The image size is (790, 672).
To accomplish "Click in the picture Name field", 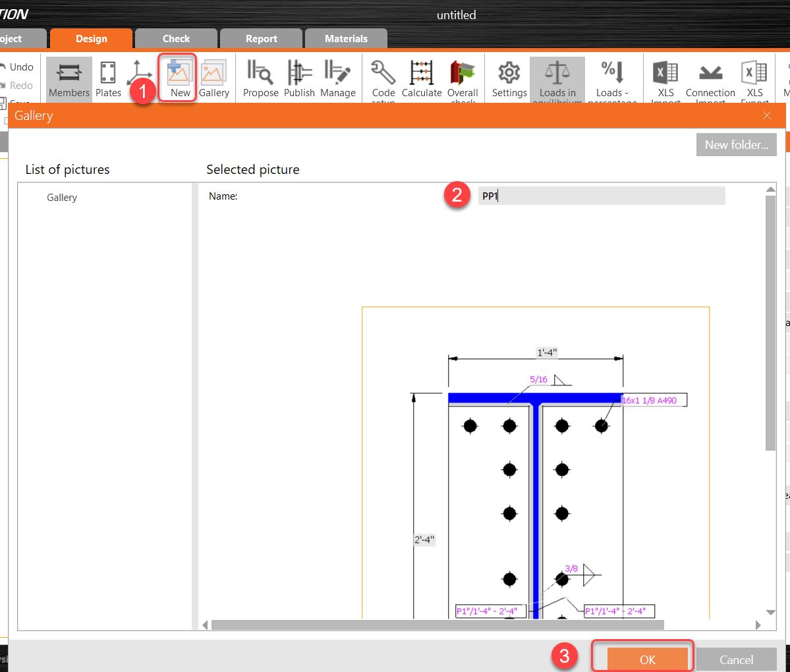I will coord(601,196).
